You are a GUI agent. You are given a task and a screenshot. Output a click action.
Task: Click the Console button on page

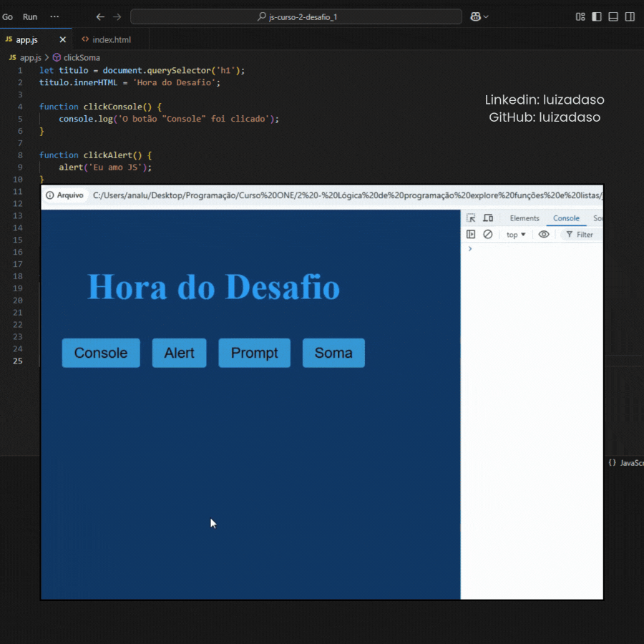101,353
